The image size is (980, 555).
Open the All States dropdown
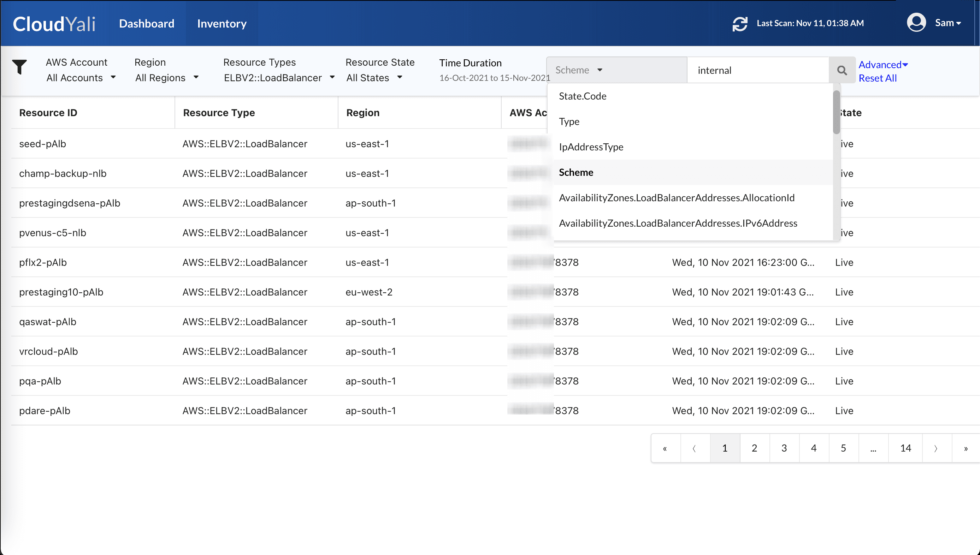pyautogui.click(x=374, y=78)
